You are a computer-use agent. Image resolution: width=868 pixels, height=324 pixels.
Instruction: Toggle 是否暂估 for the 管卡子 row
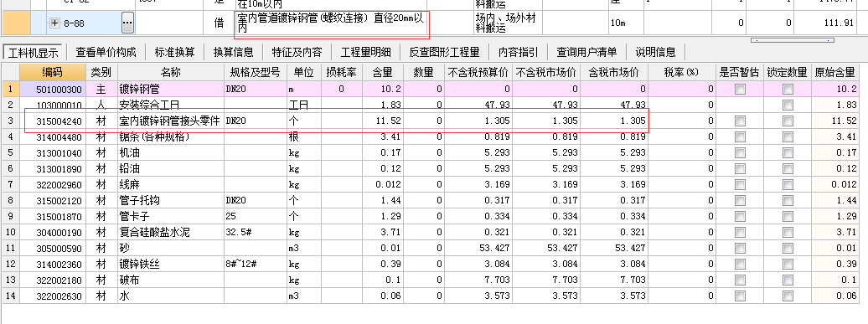point(740,217)
